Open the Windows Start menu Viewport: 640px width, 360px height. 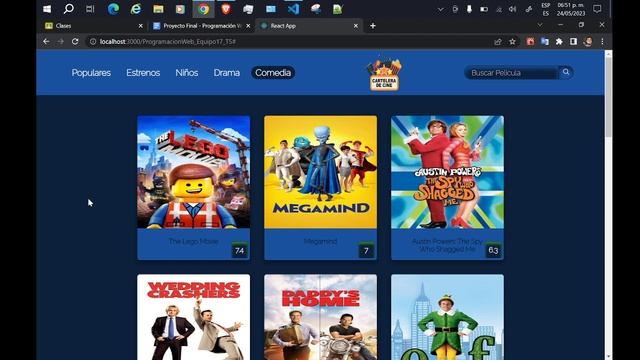(47, 9)
